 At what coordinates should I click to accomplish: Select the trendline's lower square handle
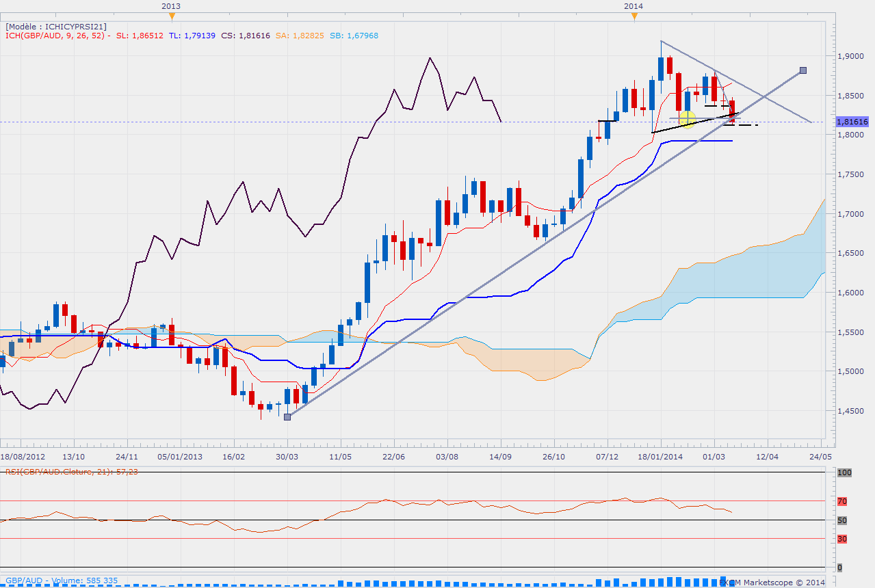click(x=287, y=416)
